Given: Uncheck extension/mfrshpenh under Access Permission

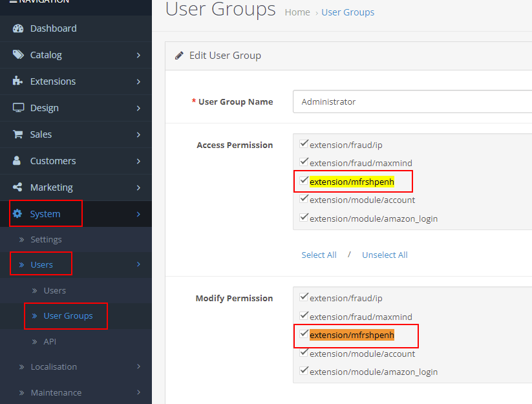Looking at the screenshot, I should coord(304,180).
